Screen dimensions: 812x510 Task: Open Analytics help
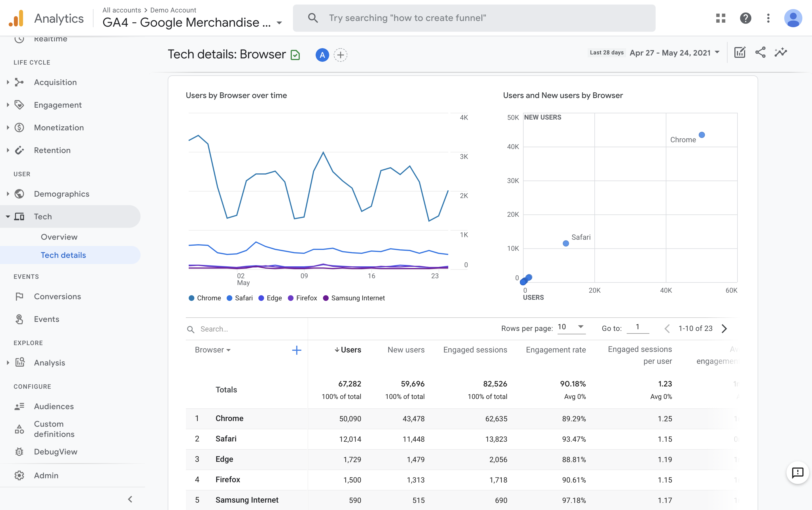746,18
